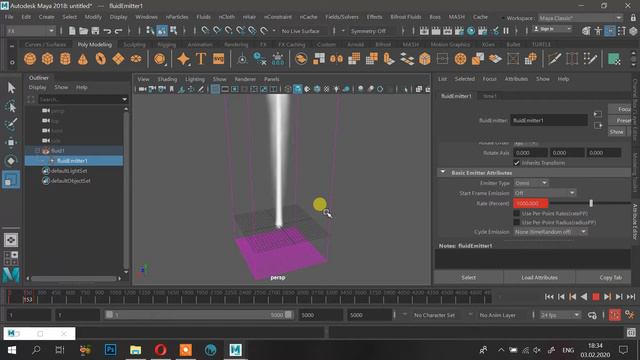Click the Open Scene folder icon

tap(84, 31)
